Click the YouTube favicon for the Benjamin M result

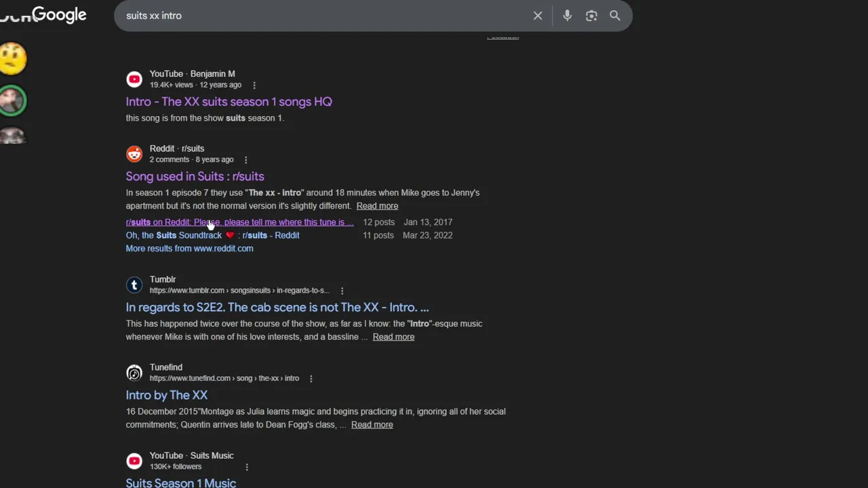pyautogui.click(x=134, y=79)
